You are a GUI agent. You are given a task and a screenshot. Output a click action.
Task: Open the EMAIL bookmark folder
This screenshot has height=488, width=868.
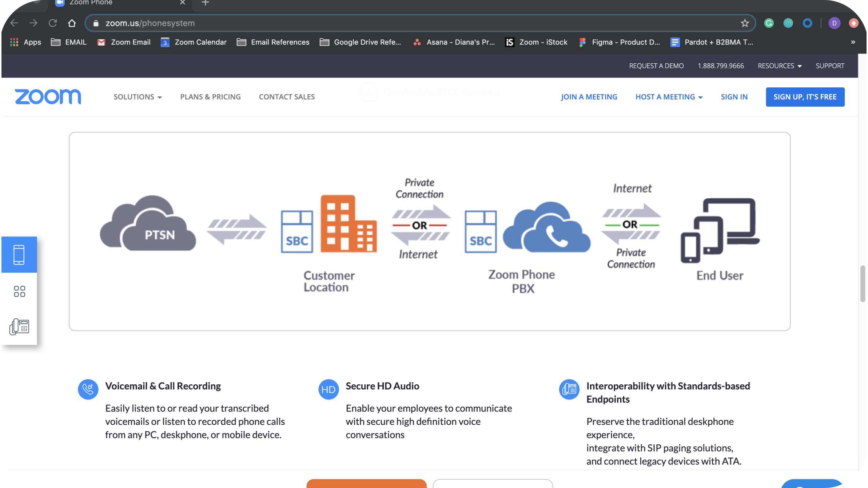click(x=69, y=42)
